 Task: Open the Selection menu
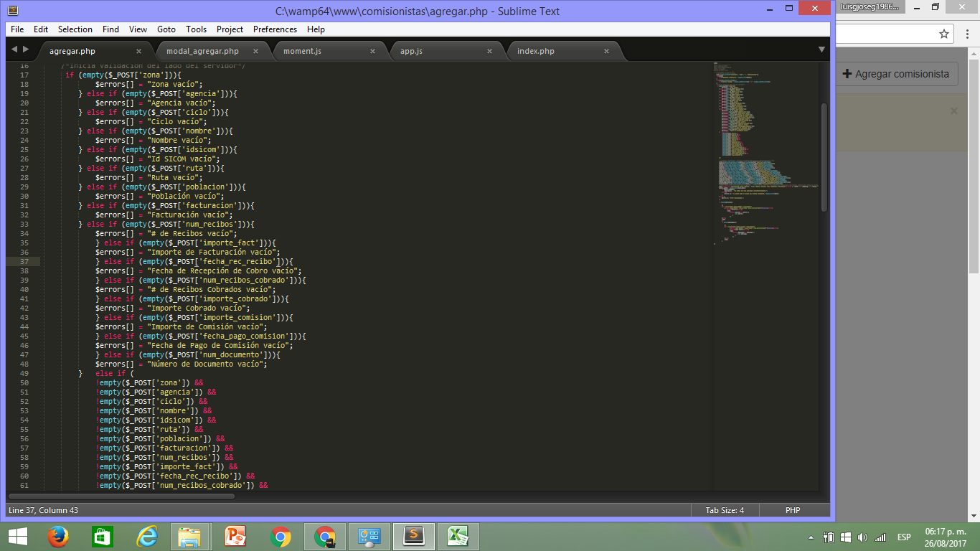point(75,29)
